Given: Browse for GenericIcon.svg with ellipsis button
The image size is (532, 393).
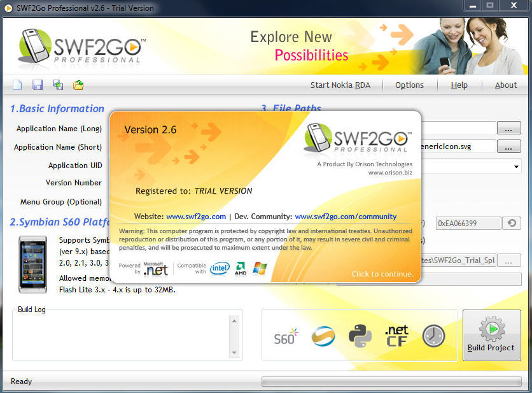Looking at the screenshot, I should click(508, 146).
